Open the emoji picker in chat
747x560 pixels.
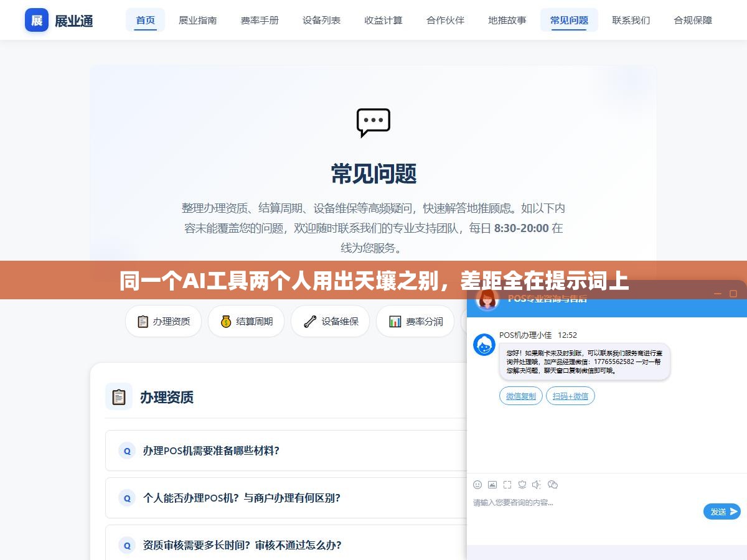point(477,485)
